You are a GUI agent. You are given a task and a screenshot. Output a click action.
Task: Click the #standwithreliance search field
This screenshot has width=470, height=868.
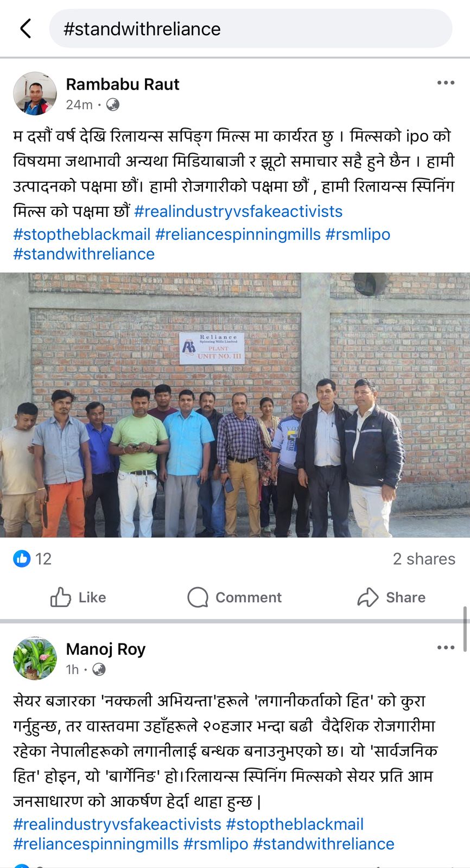(x=251, y=29)
